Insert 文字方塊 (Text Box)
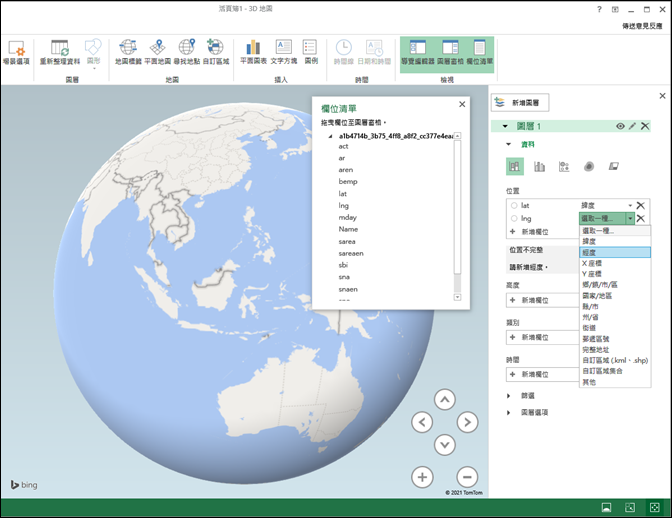Image resolution: width=672 pixels, height=518 pixels. (x=284, y=52)
